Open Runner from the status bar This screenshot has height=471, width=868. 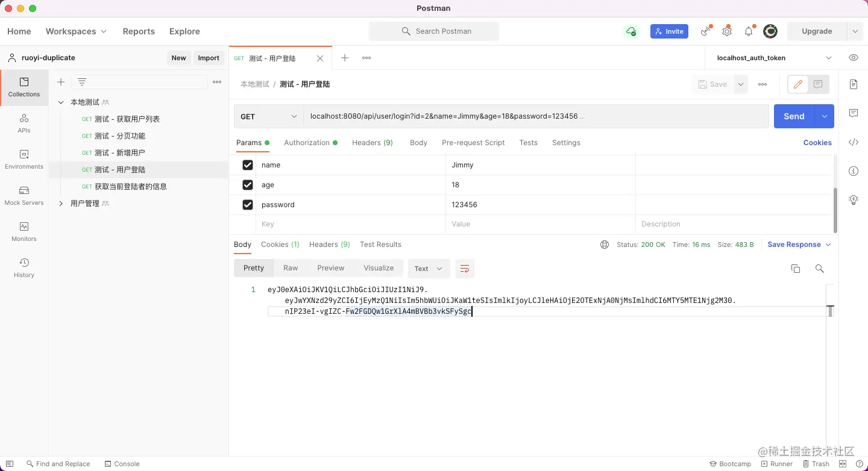pyautogui.click(x=777, y=464)
